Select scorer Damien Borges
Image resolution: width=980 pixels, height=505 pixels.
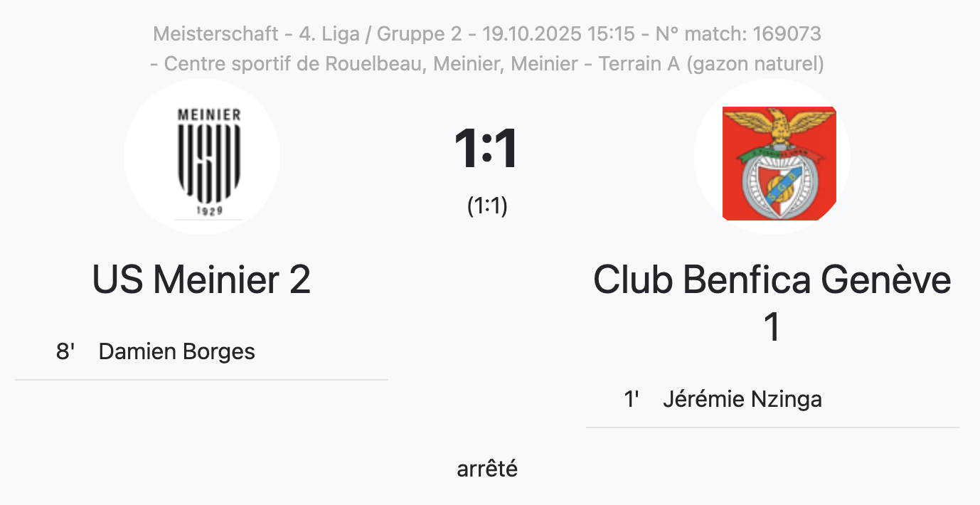tap(176, 351)
